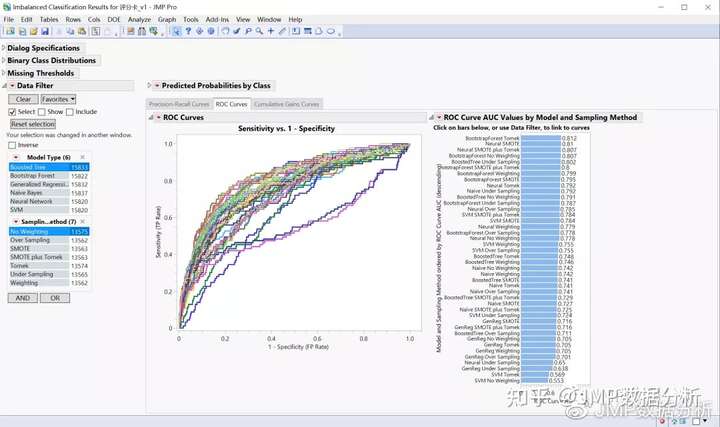Open the ROC Curves red triangle menu
The width and height of the screenshot is (720, 427).
(x=157, y=118)
